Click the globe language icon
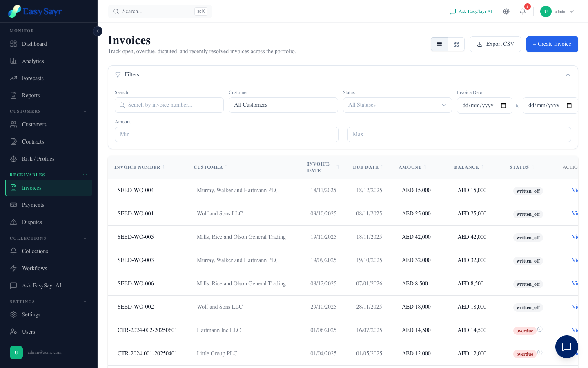588x368 pixels. click(506, 11)
